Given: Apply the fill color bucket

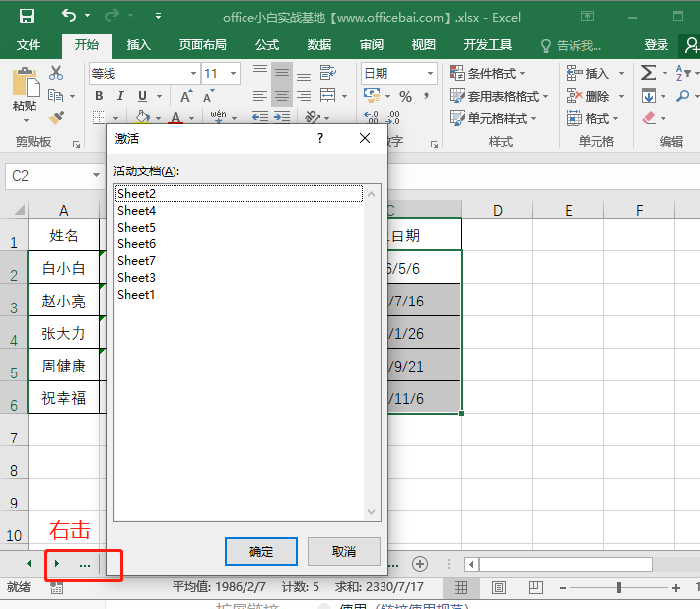Looking at the screenshot, I should pyautogui.click(x=142, y=118).
